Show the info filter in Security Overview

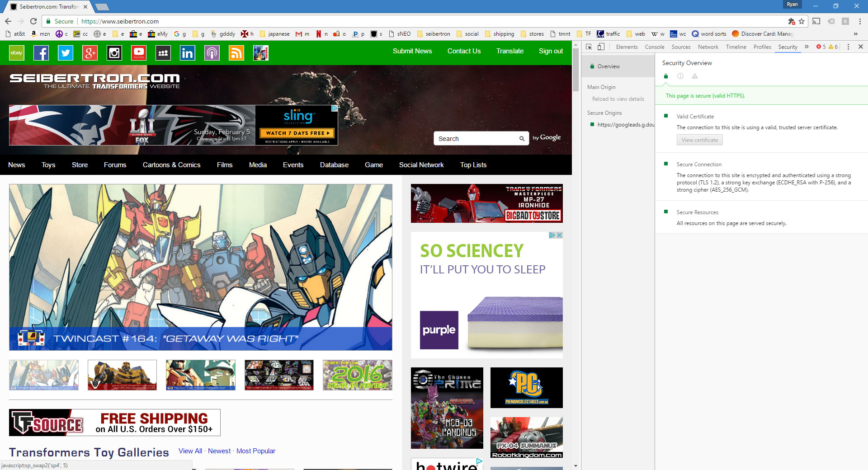(x=680, y=76)
